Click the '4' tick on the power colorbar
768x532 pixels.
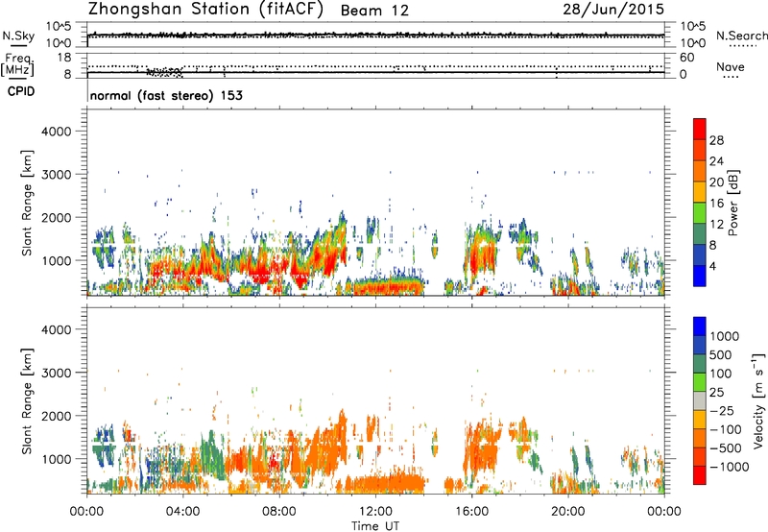click(712, 266)
